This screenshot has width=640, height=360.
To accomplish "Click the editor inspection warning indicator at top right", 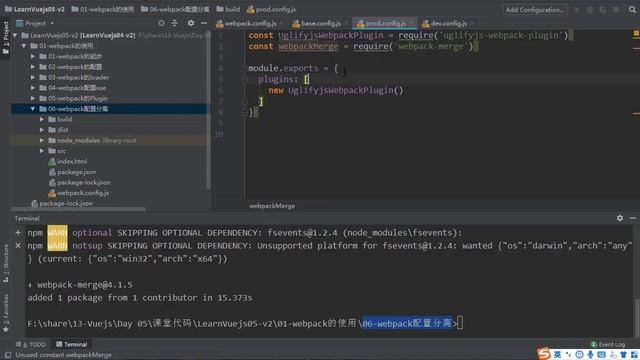I will click(x=636, y=33).
